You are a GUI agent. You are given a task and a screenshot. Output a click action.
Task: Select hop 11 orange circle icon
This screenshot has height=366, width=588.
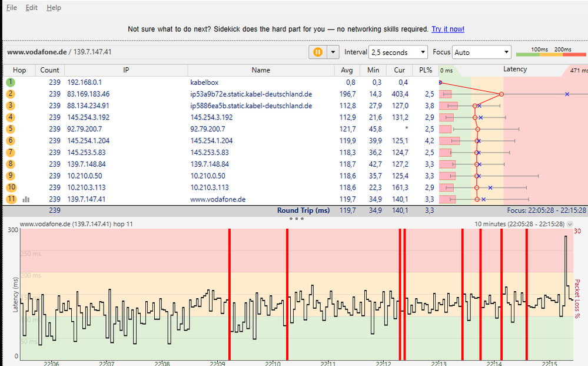(11, 199)
